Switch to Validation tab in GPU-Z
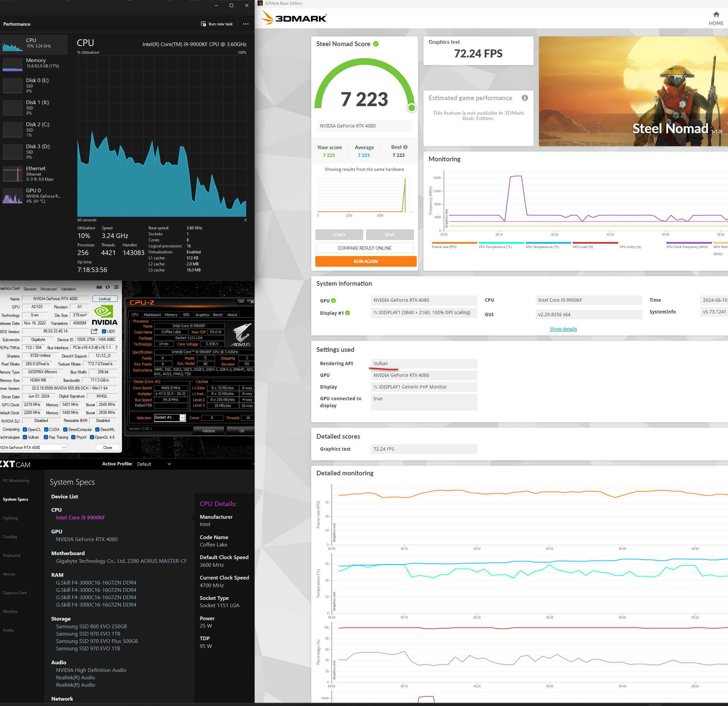728x706 pixels. (x=68, y=289)
